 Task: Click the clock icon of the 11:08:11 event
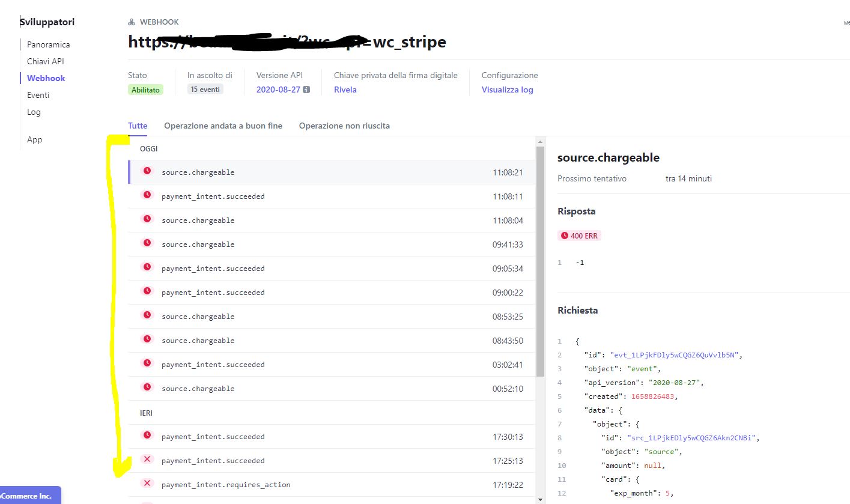tap(147, 195)
